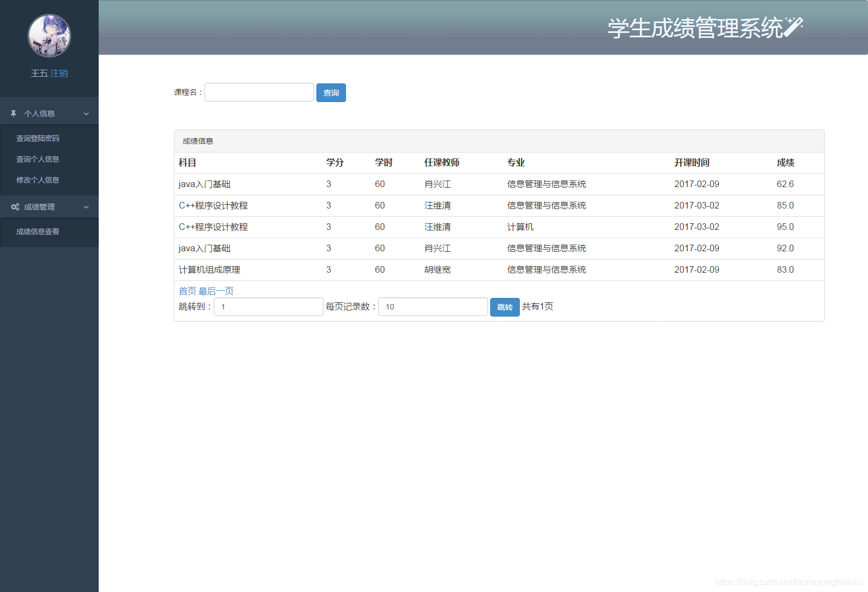Screen dimensions: 868x592
Task: Click the 学分 column header
Action: (335, 162)
